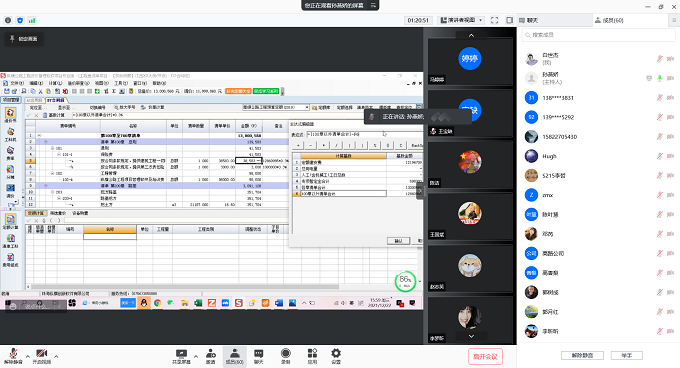Open the 邀请 invite icon
The image size is (680, 368).
pyautogui.click(x=211, y=356)
